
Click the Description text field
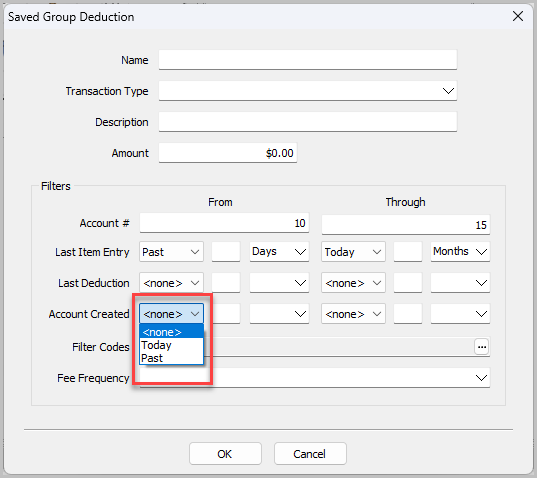pyautogui.click(x=308, y=122)
